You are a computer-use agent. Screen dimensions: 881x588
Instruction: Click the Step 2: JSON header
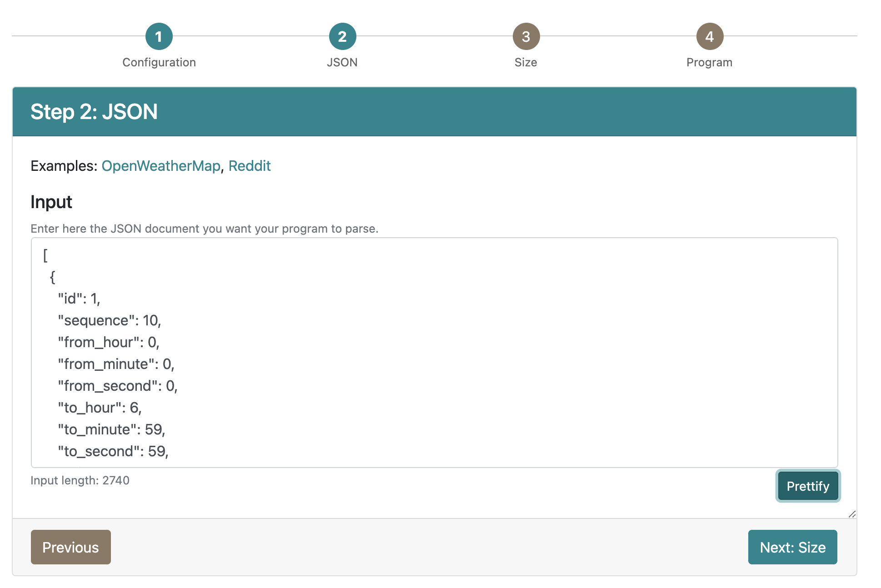point(94,112)
